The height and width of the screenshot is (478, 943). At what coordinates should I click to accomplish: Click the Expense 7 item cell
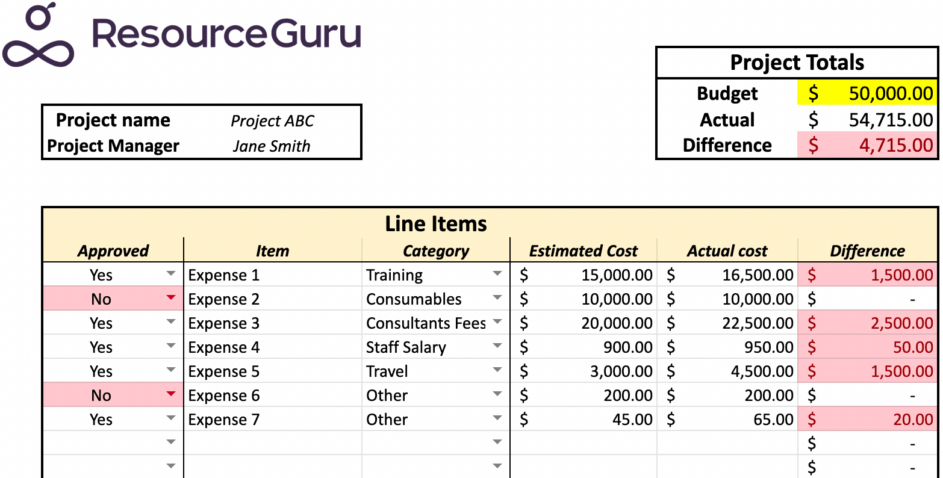click(x=272, y=419)
